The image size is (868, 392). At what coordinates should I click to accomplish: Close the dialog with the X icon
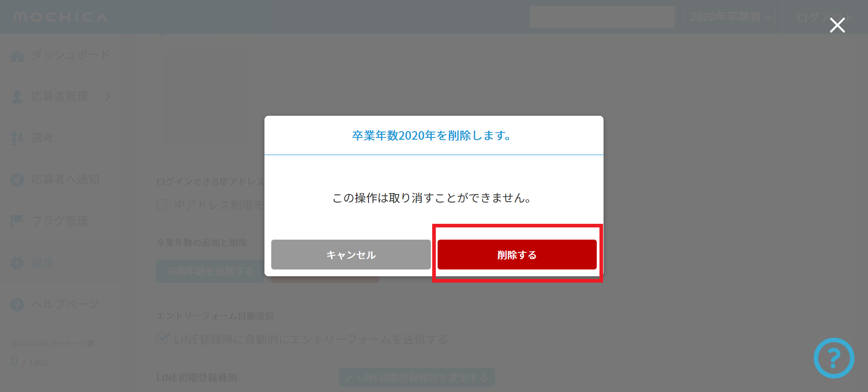point(837,25)
